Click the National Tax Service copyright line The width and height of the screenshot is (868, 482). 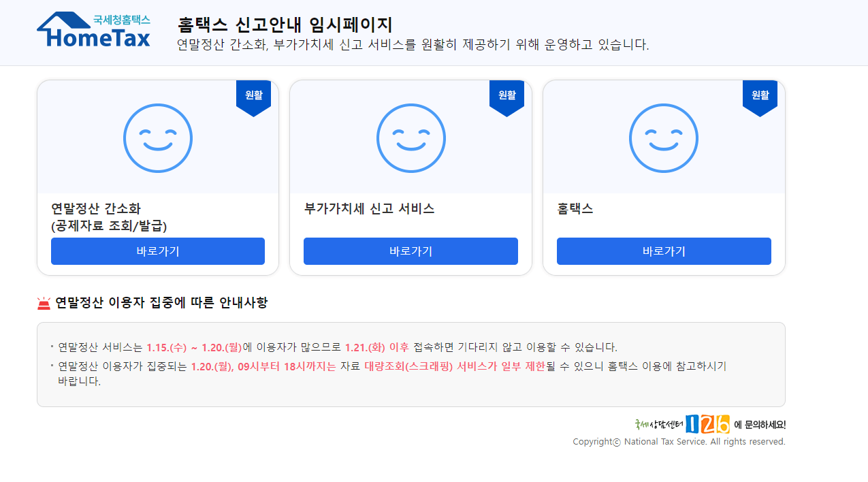coord(679,442)
